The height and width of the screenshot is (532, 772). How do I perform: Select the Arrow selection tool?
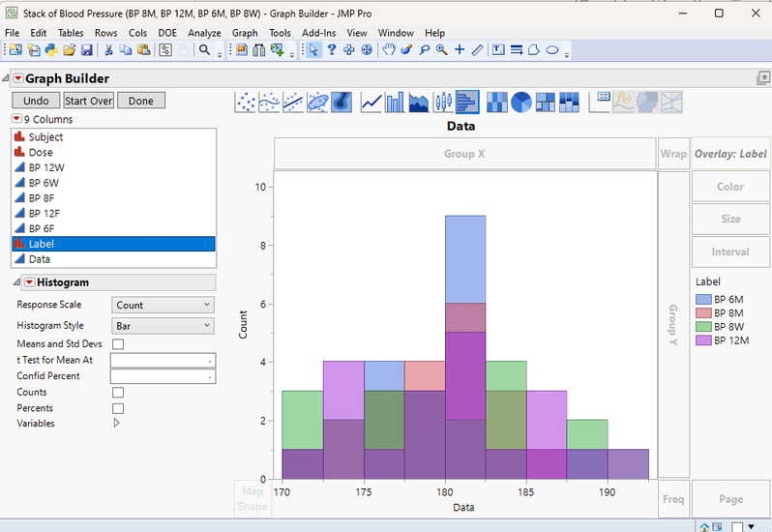(313, 49)
